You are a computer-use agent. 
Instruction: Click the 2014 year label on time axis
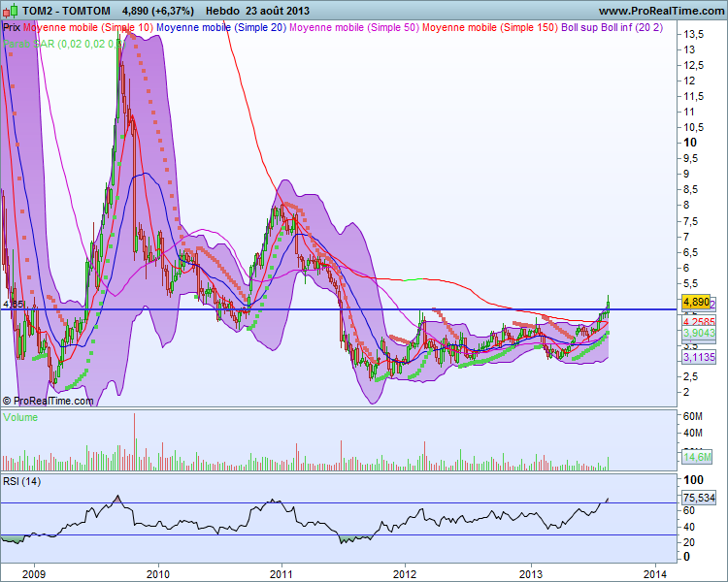click(655, 574)
